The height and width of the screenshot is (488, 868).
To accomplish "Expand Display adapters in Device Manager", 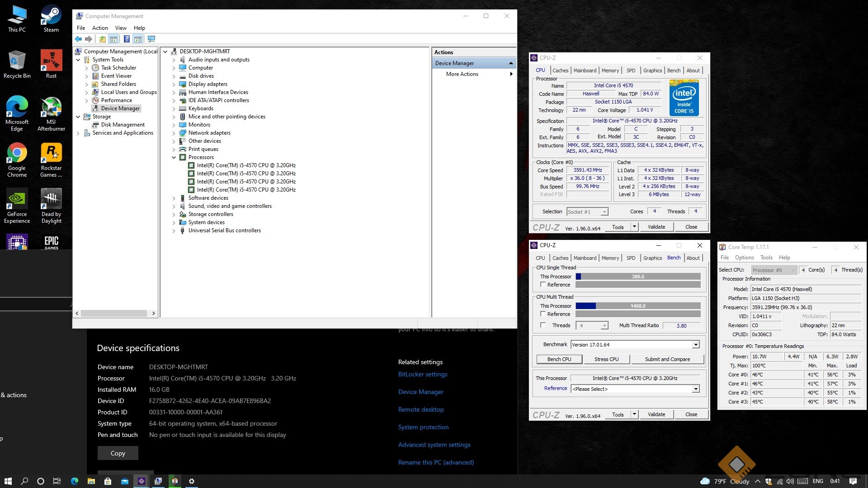I will (174, 84).
